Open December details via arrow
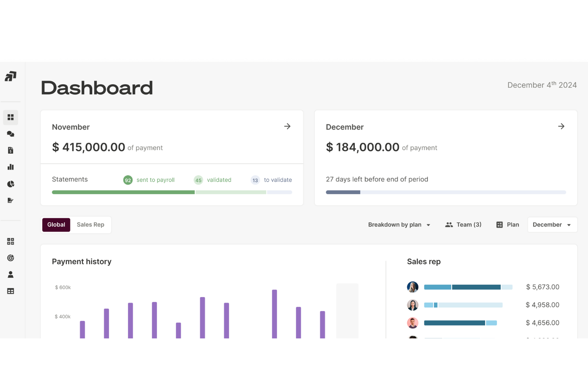This screenshot has height=392, width=588. [561, 126]
